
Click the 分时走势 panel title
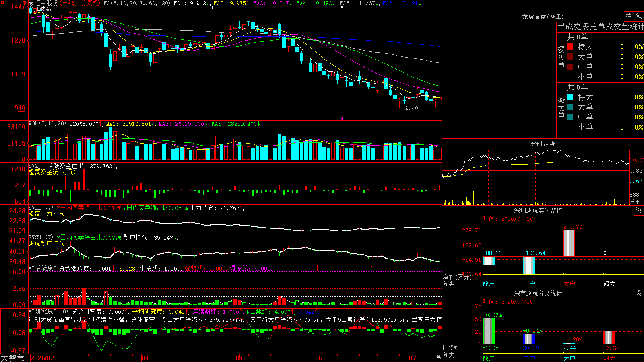coord(543,144)
